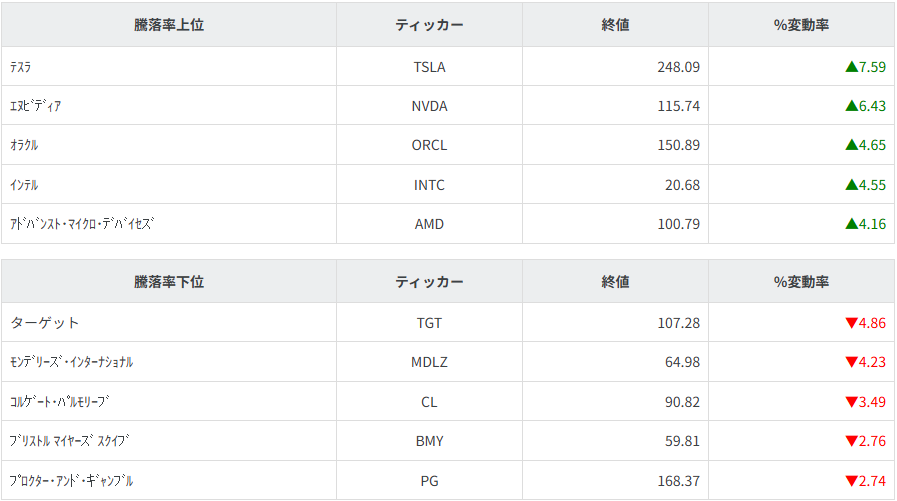The width and height of the screenshot is (897, 501).
Task: Select the %変動率 header in the bottom table
Action: coord(801,282)
